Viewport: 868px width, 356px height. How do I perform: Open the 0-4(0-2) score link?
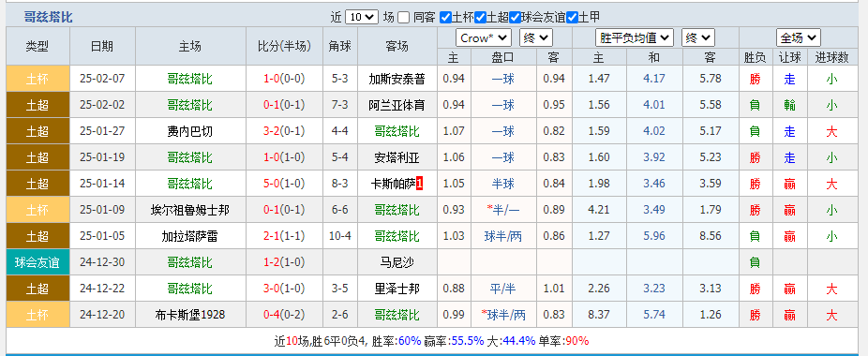point(284,315)
